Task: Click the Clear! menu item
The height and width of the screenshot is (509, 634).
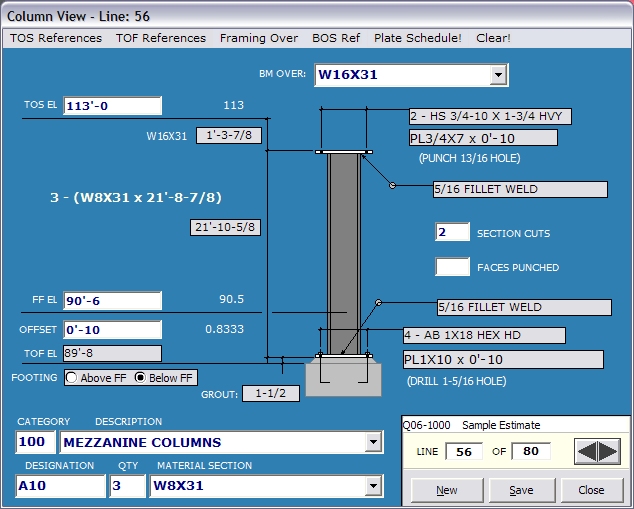Action: pyautogui.click(x=493, y=38)
